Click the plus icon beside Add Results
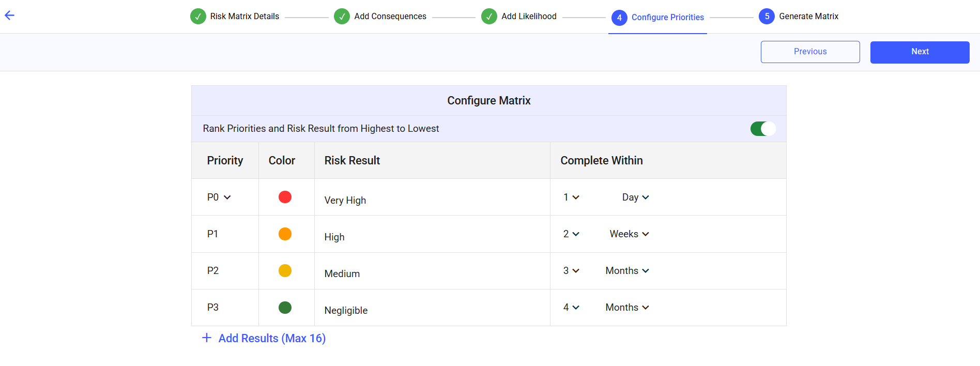The width and height of the screenshot is (980, 366). [207, 338]
